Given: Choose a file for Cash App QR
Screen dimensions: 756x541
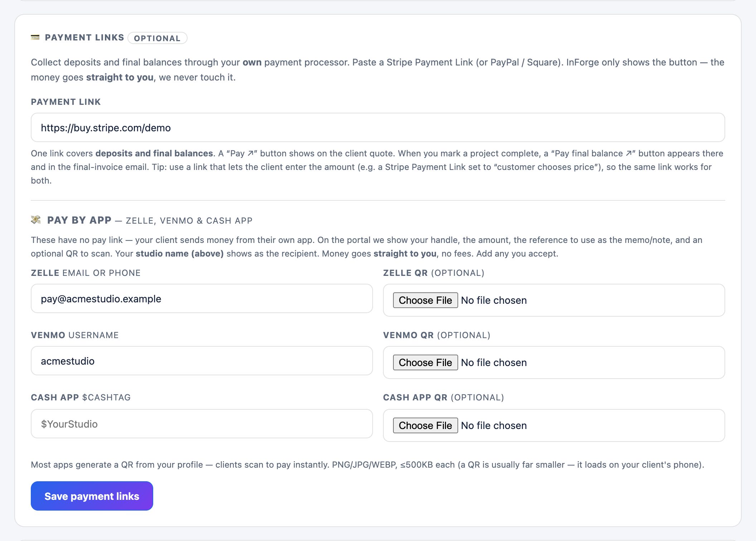Looking at the screenshot, I should (425, 425).
